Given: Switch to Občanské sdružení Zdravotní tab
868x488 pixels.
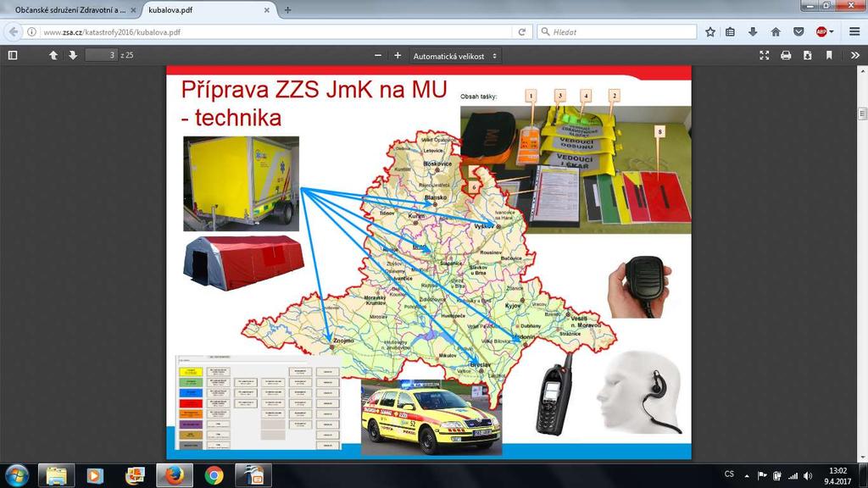Looking at the screenshot, I should coord(70,10).
